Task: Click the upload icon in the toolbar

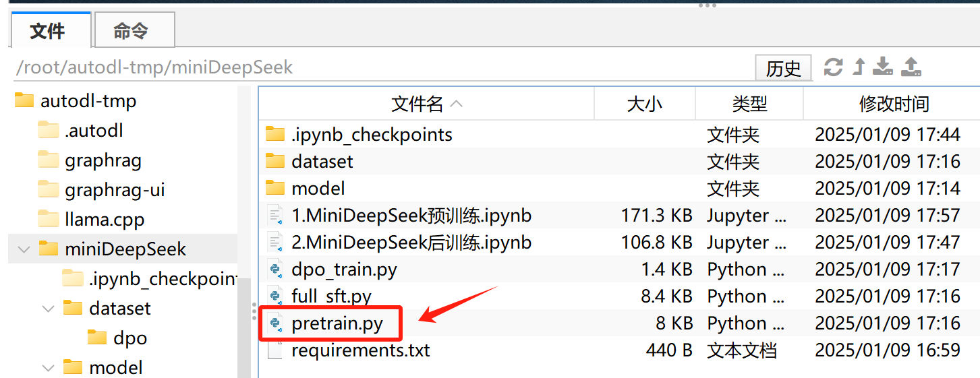Action: (911, 67)
